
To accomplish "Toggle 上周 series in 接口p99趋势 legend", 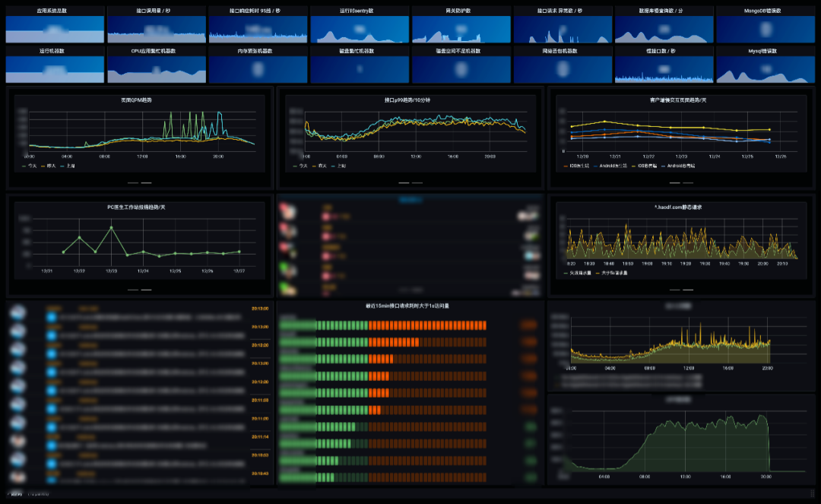I will [x=339, y=166].
